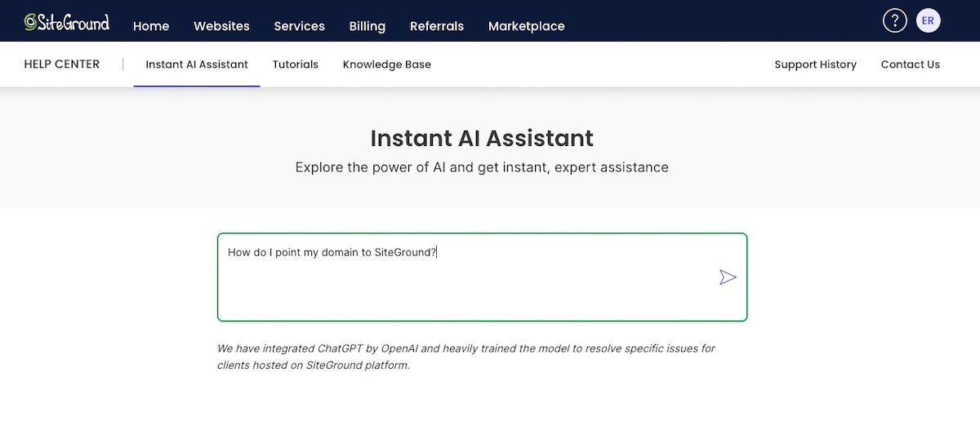Open the Services menu item
Viewport: 980px width, 434px height.
click(300, 26)
